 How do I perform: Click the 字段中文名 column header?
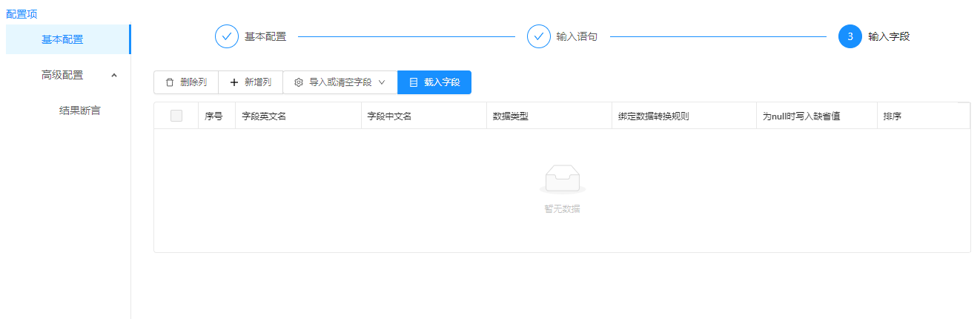(389, 116)
